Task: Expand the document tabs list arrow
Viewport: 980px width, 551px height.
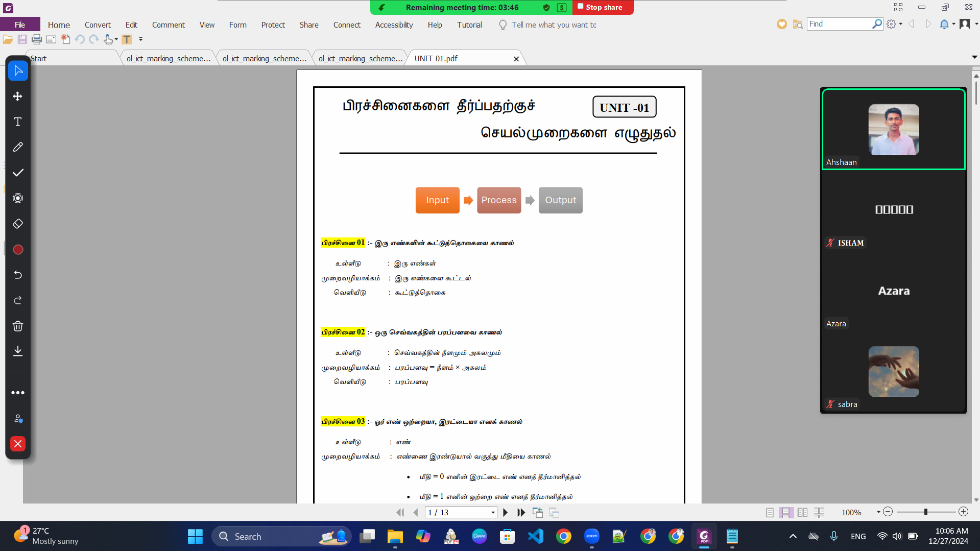Action: coord(974,57)
